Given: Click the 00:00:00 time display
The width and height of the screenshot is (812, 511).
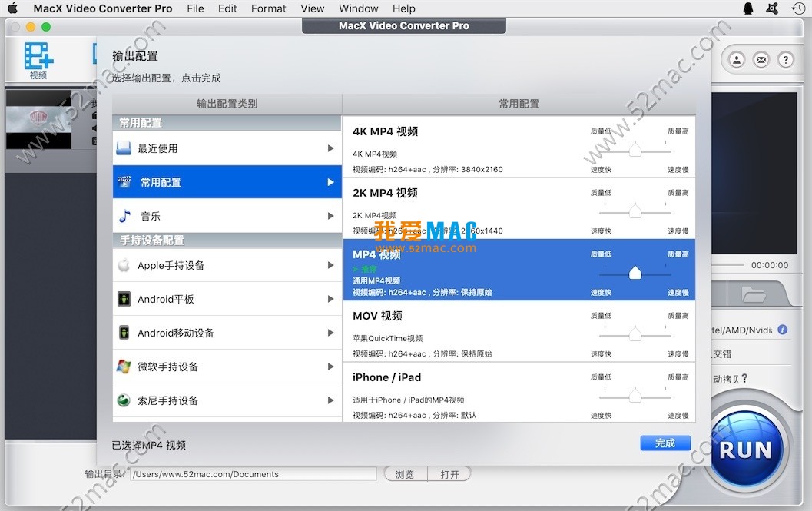Looking at the screenshot, I should click(770, 265).
